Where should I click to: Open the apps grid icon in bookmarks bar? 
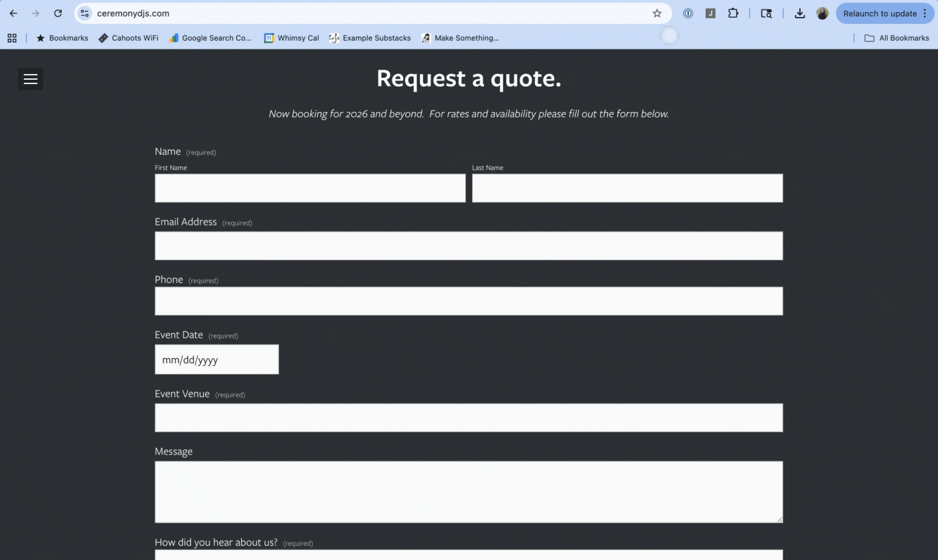click(12, 38)
